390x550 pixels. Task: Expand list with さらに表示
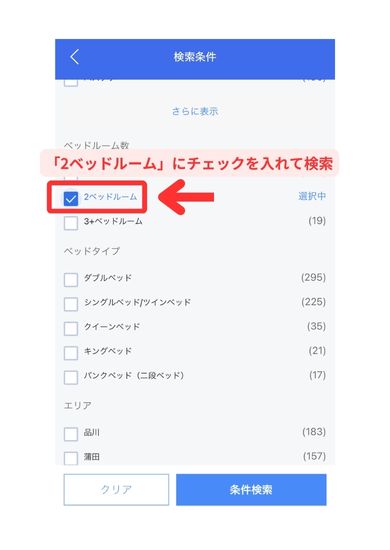195,112
